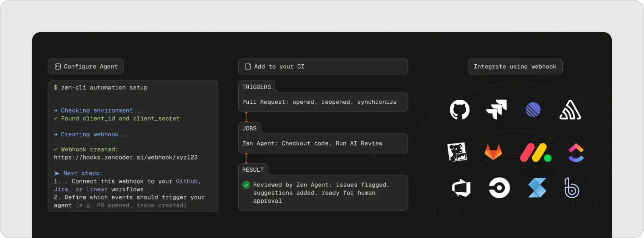Click Define which events should trigger line

129,201
